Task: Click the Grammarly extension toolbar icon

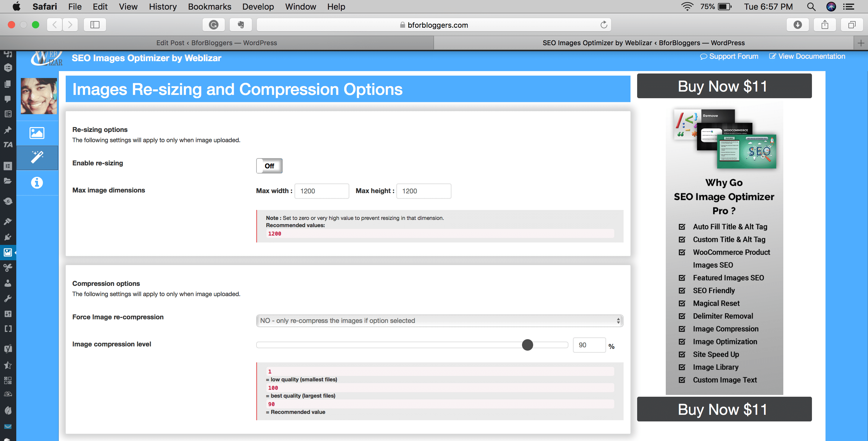Action: (214, 25)
